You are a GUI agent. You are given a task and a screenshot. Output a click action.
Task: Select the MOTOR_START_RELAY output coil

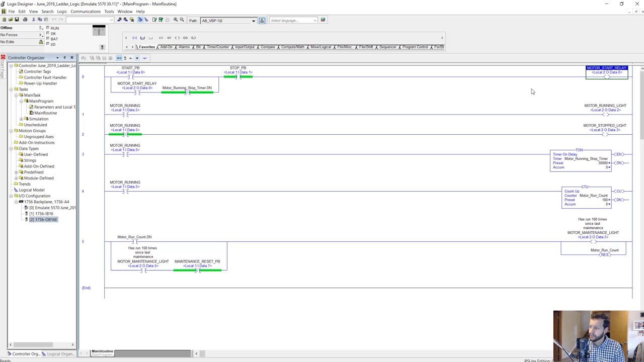(606, 73)
